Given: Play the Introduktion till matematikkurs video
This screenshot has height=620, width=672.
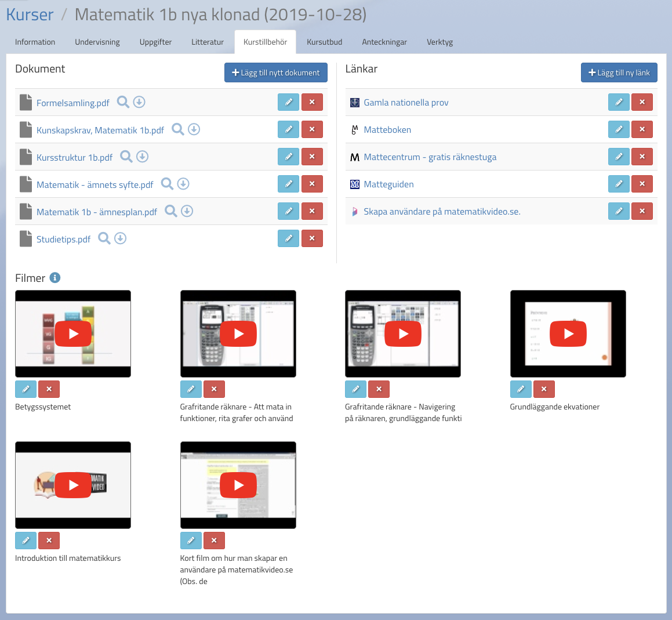Looking at the screenshot, I should tap(73, 485).
